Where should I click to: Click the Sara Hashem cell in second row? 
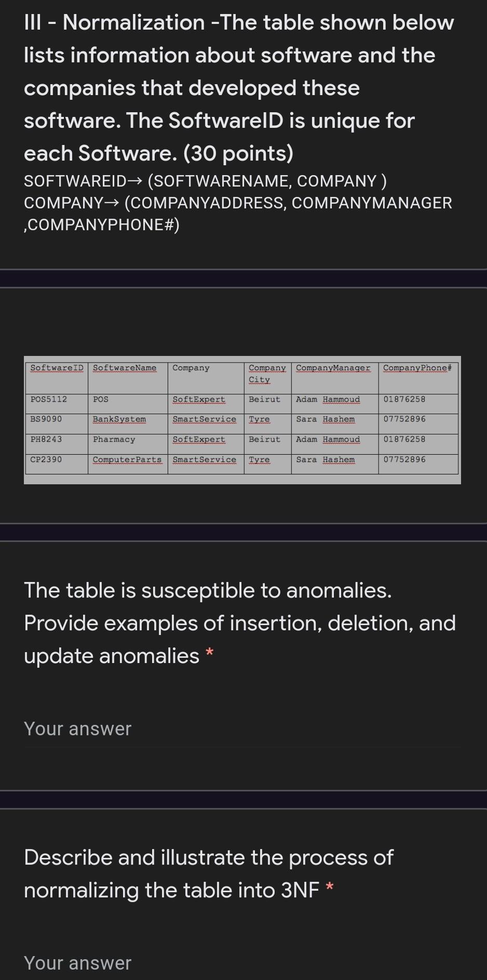[325, 419]
